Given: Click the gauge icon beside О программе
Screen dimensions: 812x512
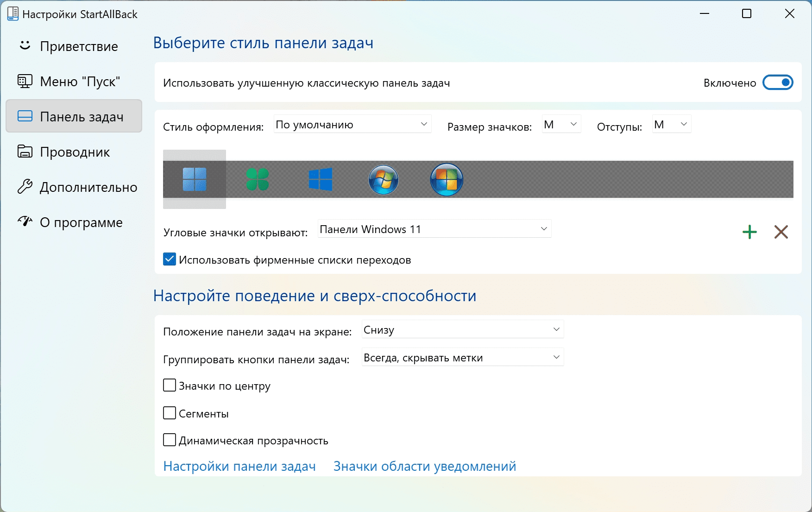Looking at the screenshot, I should click(25, 221).
